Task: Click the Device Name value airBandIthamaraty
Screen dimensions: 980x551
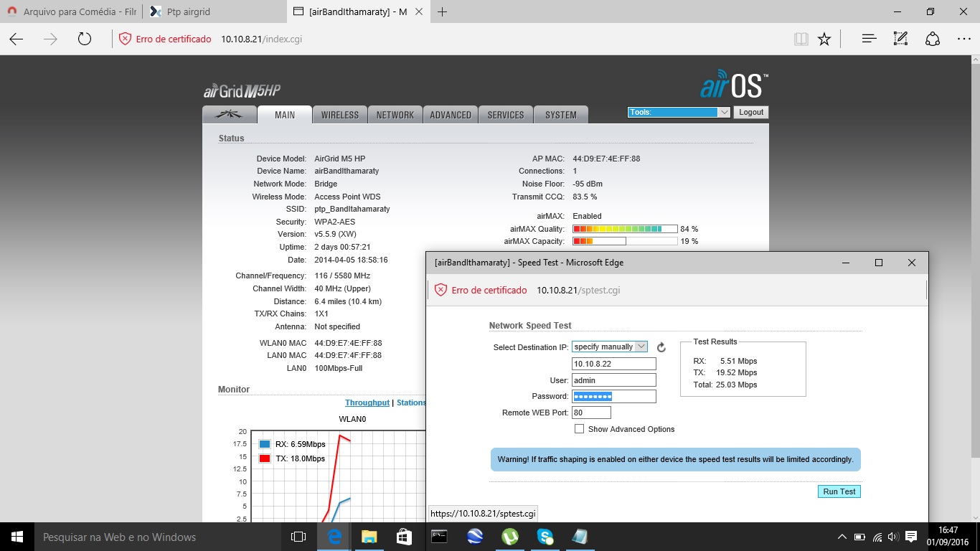Action: point(347,171)
